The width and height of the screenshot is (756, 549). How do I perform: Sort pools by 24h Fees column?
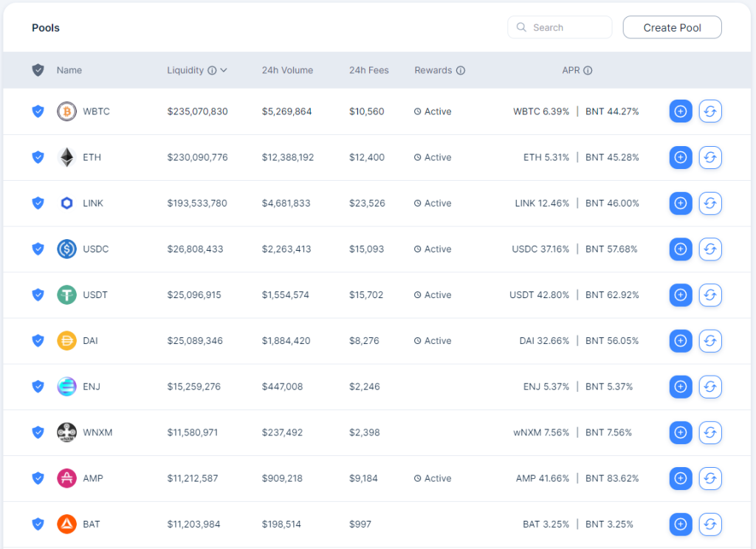tap(369, 70)
